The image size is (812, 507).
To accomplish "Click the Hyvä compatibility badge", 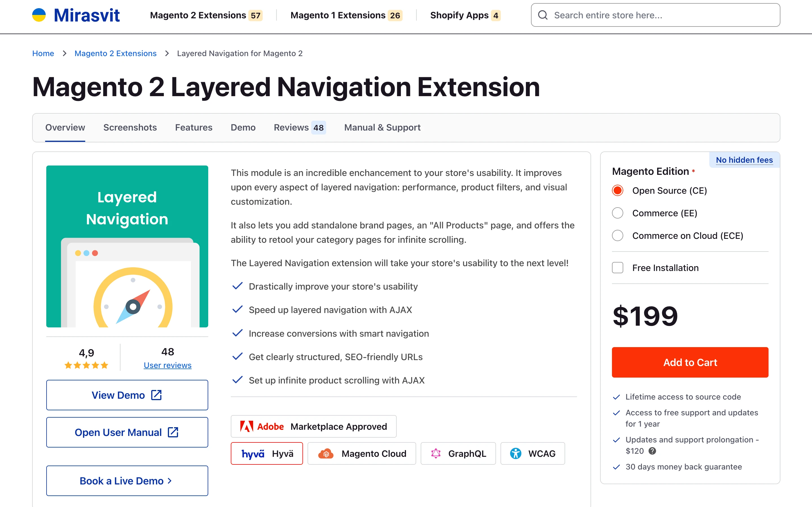I will point(267,454).
